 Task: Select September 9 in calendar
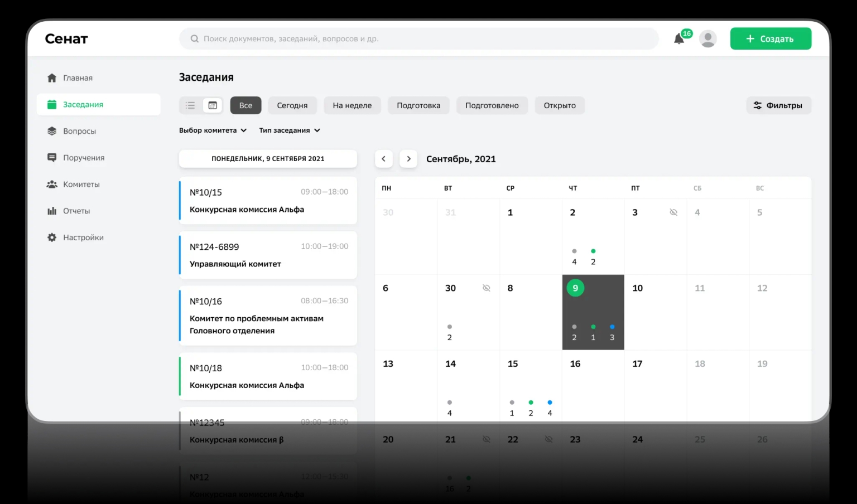593,312
